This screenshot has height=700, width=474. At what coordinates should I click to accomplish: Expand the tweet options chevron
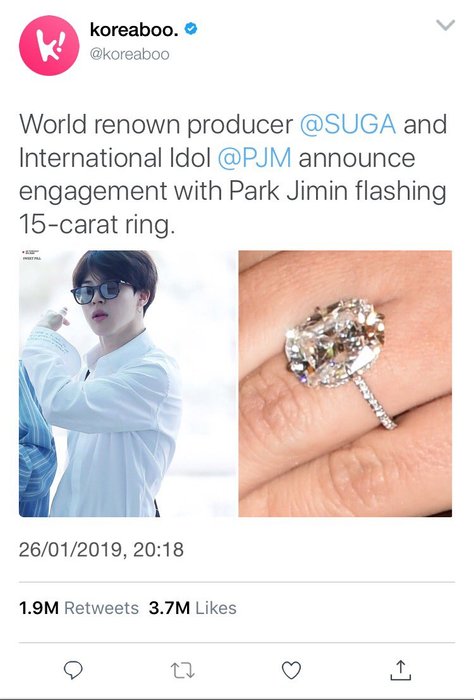[445, 25]
